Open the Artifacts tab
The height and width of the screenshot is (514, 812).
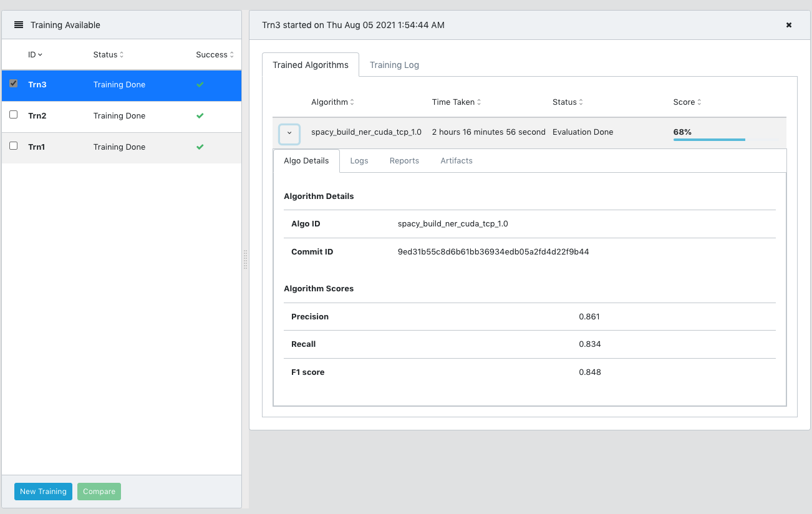pos(457,161)
